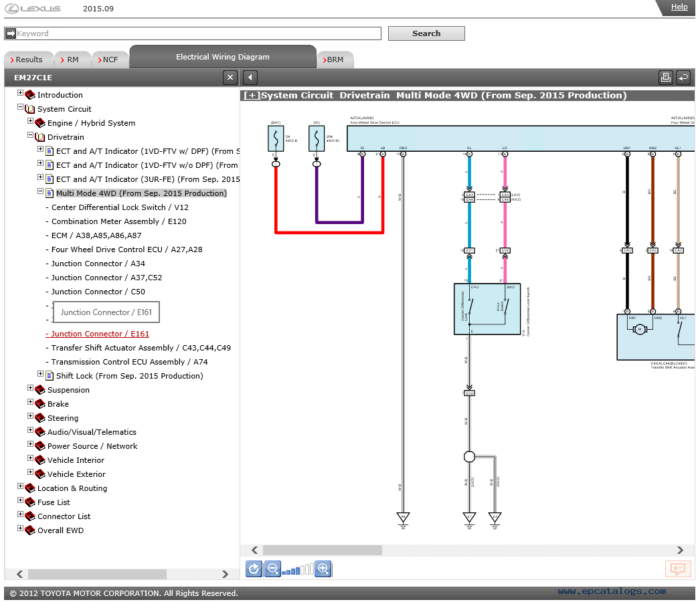Select the Location & Routing tree item
The width and height of the screenshot is (700, 602).
coord(72,488)
